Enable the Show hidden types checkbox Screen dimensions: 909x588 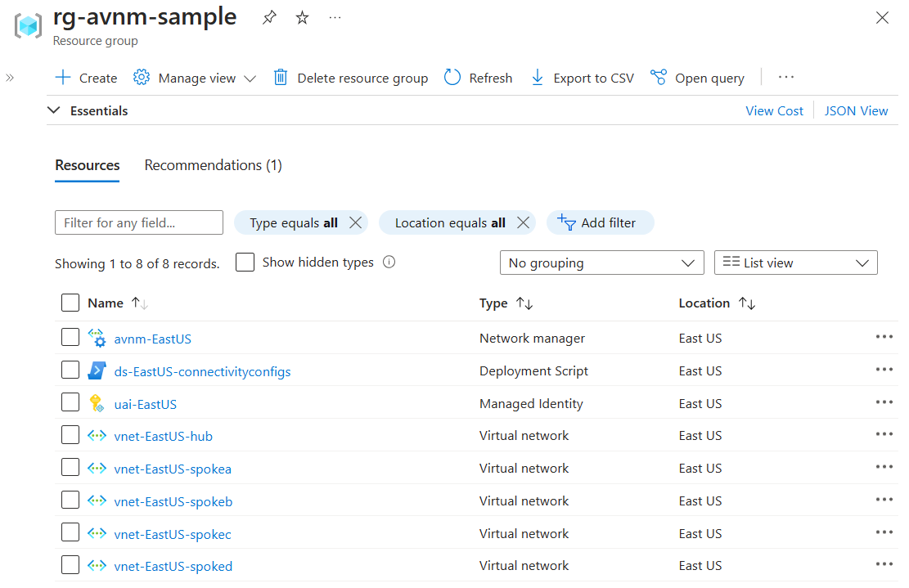click(245, 262)
